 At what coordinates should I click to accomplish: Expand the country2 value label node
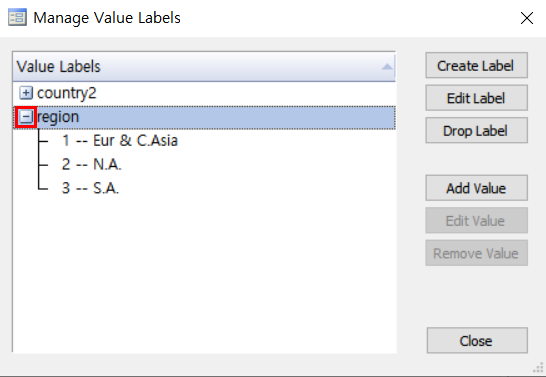coord(26,93)
